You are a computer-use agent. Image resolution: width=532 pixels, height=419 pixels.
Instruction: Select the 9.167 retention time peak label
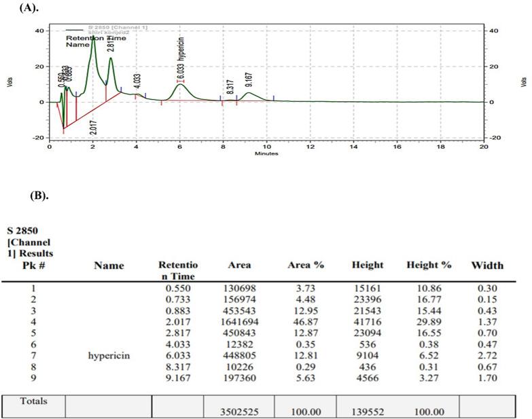249,79
